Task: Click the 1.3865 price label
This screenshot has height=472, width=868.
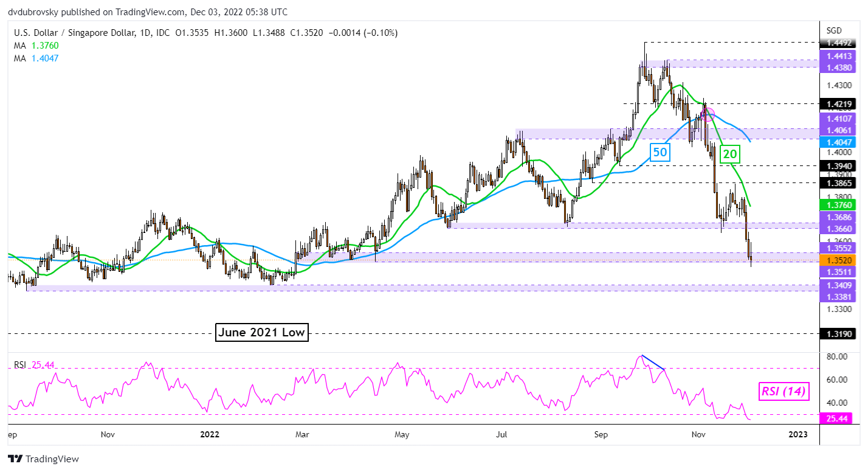Action: (838, 182)
